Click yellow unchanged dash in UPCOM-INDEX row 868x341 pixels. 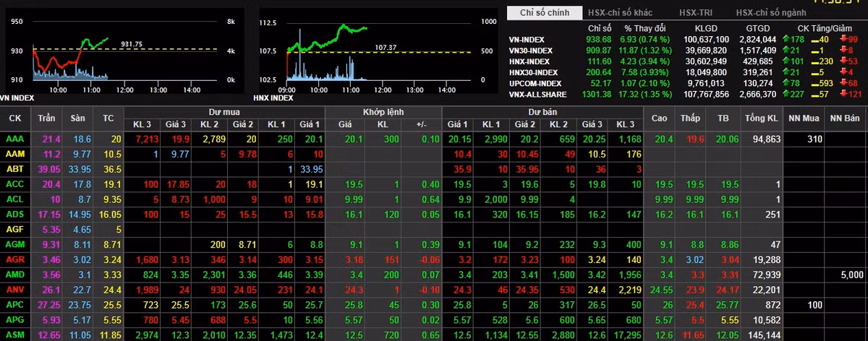coord(814,84)
